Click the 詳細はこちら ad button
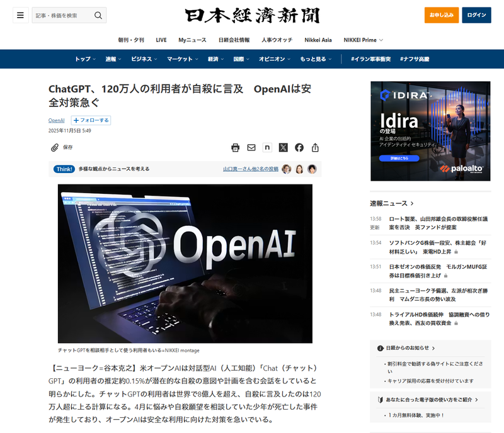The height and width of the screenshot is (433, 504). 399,158
